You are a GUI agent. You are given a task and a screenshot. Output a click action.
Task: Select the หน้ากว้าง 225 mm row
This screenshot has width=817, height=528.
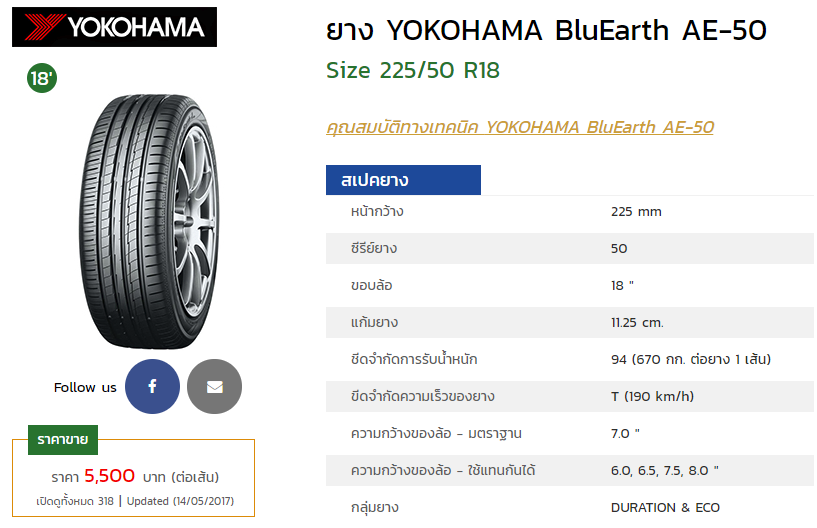[x=570, y=211]
